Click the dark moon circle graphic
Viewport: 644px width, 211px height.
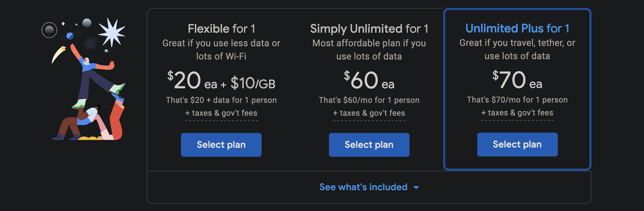point(50,30)
